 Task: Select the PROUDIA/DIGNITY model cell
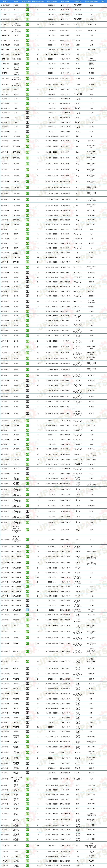[16, 779]
